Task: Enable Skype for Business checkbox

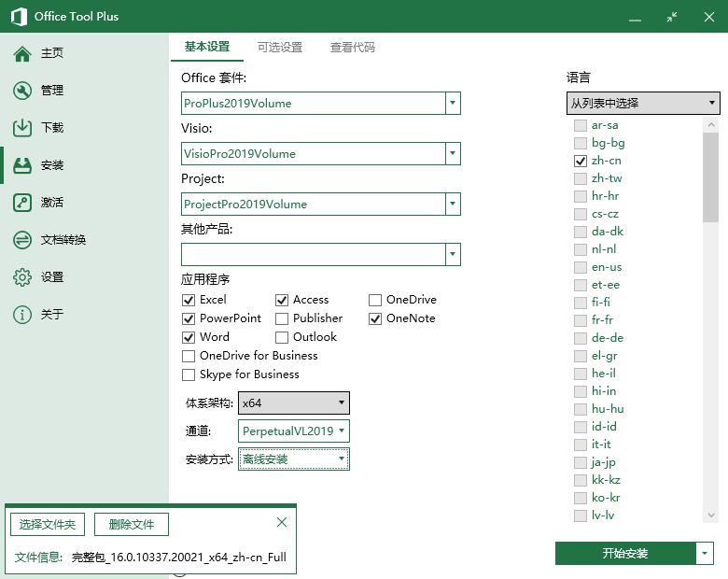Action: [x=188, y=374]
